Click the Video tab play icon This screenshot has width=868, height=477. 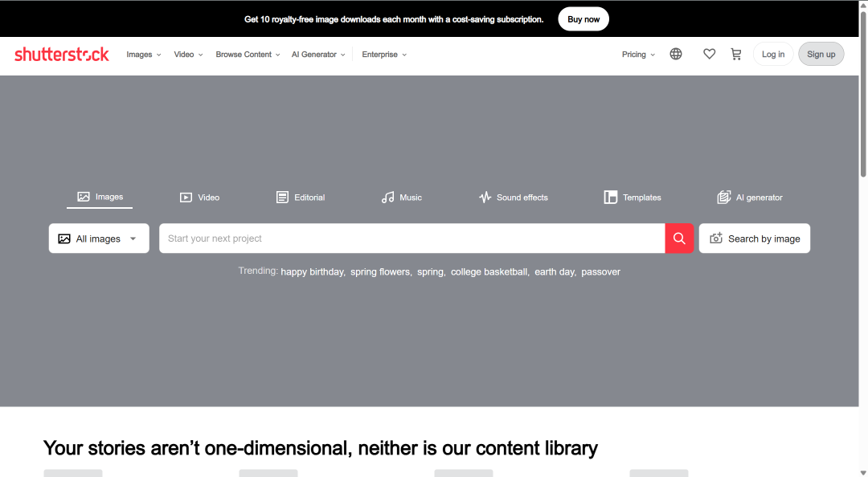pyautogui.click(x=186, y=198)
